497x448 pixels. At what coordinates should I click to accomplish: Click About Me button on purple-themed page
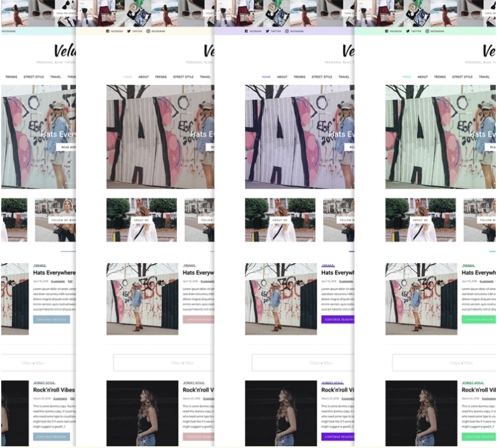tap(280, 220)
